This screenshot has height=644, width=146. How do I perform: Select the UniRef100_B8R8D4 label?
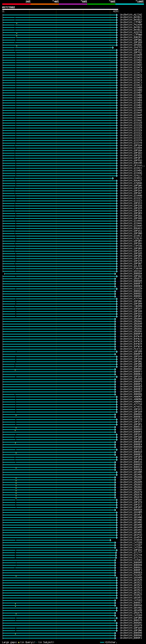coord(131,274)
